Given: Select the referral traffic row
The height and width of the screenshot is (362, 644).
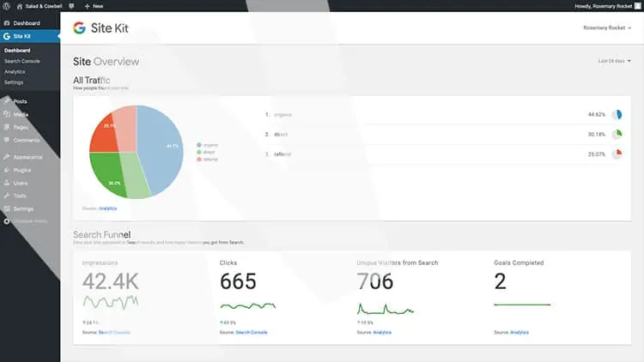Looking at the screenshot, I should coord(444,154).
